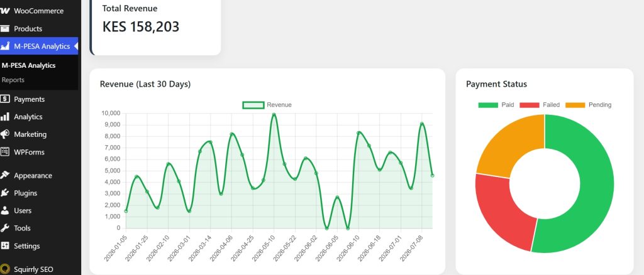Screen dimensions: 644x275
Task: Select M-PESA Analytics highlighted menu item
Action: click(x=39, y=46)
